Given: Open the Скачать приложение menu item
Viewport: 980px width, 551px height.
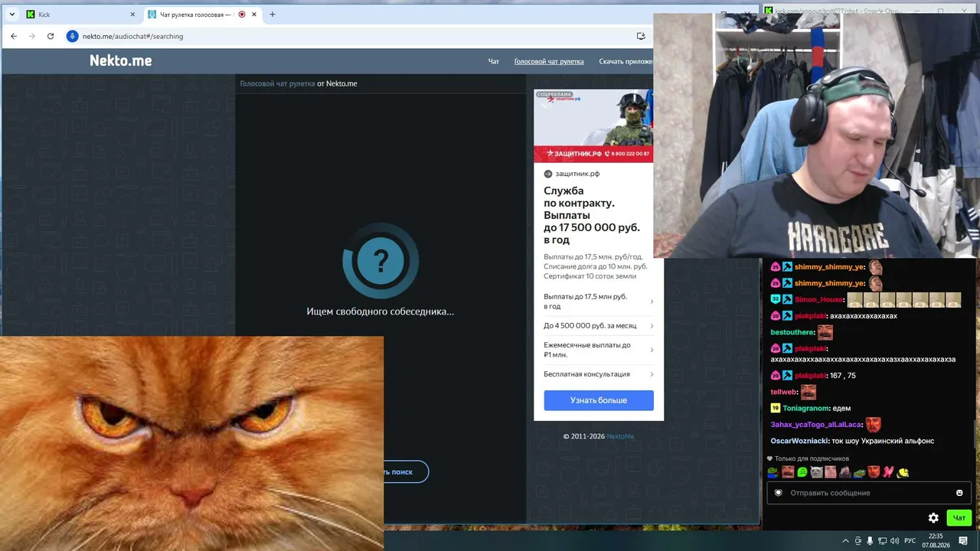Looking at the screenshot, I should (626, 61).
